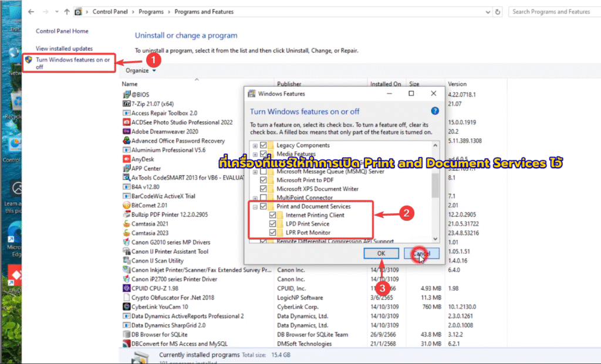Click Canon IJ Printer Assistant Tool icon
601x364 pixels.
coord(127,251)
